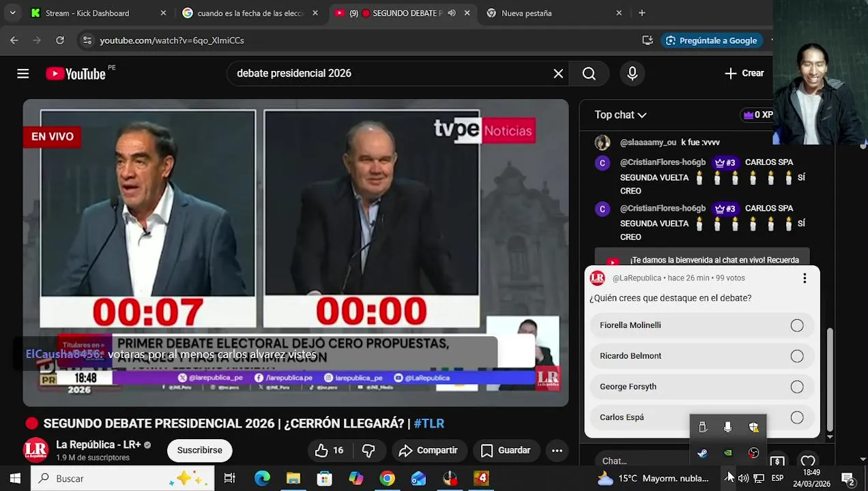868x491 pixels.
Task: Click Pregúntale a Google button
Action: coord(711,40)
